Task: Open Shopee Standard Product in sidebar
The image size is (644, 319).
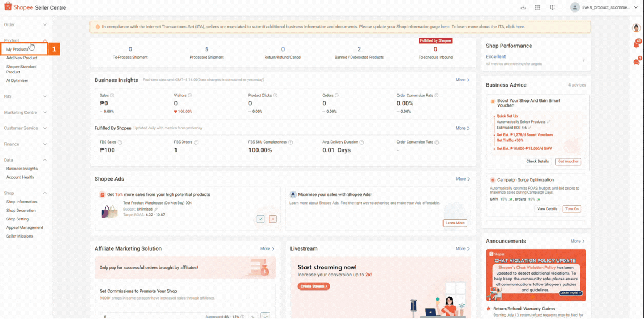Action: coord(22,69)
